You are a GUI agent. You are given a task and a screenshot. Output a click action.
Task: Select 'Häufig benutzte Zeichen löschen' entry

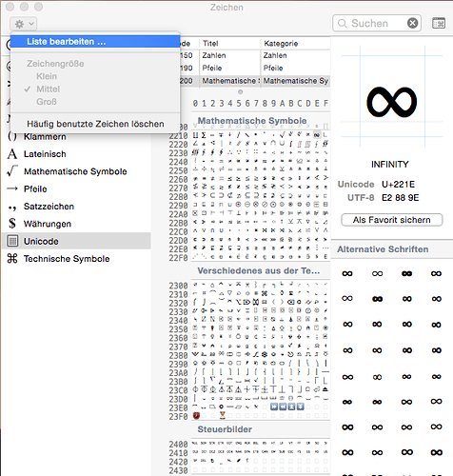[95, 124]
